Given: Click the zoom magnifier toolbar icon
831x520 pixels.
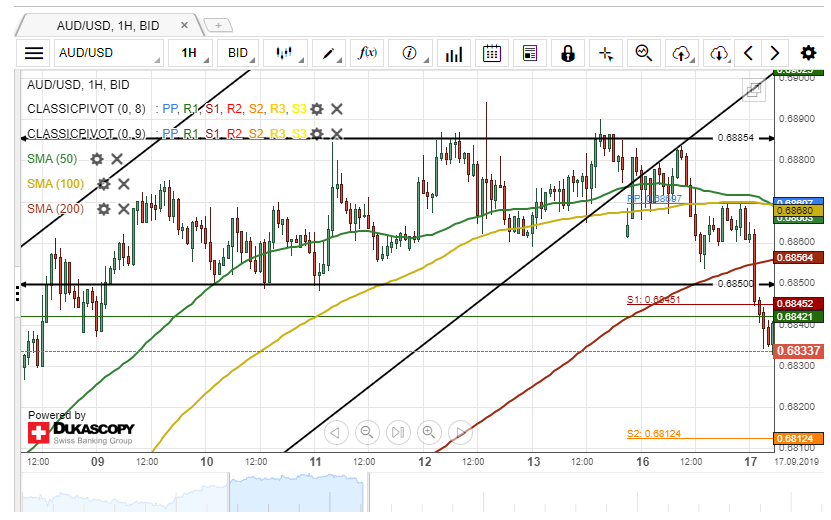Looking at the screenshot, I should click(x=643, y=53).
